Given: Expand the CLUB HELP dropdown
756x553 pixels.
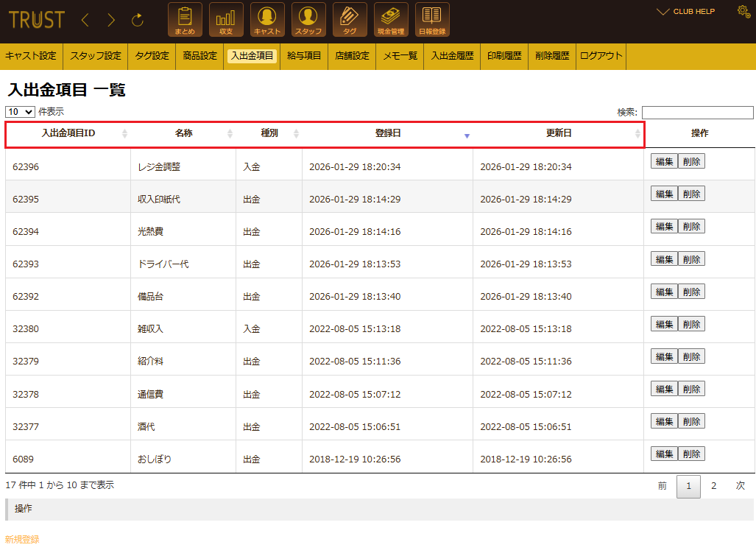Looking at the screenshot, I should tap(685, 12).
